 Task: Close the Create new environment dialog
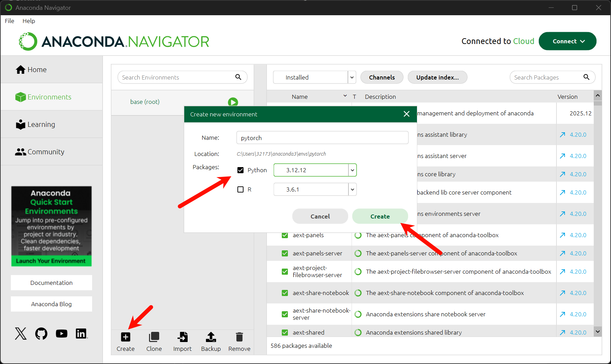click(x=407, y=114)
